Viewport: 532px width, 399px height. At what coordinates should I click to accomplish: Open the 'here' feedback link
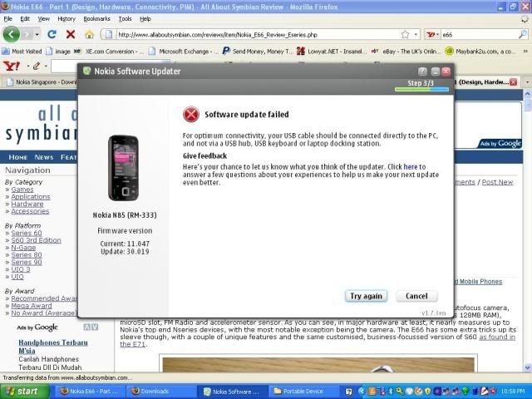click(x=410, y=167)
